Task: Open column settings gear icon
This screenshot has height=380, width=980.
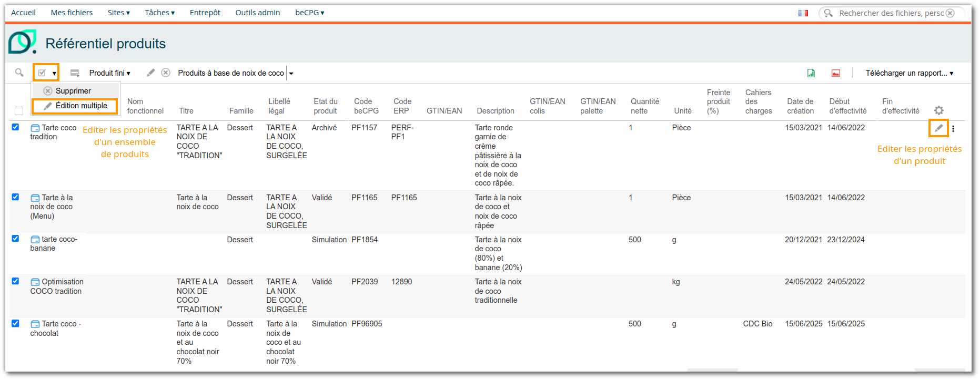Action: tap(939, 110)
